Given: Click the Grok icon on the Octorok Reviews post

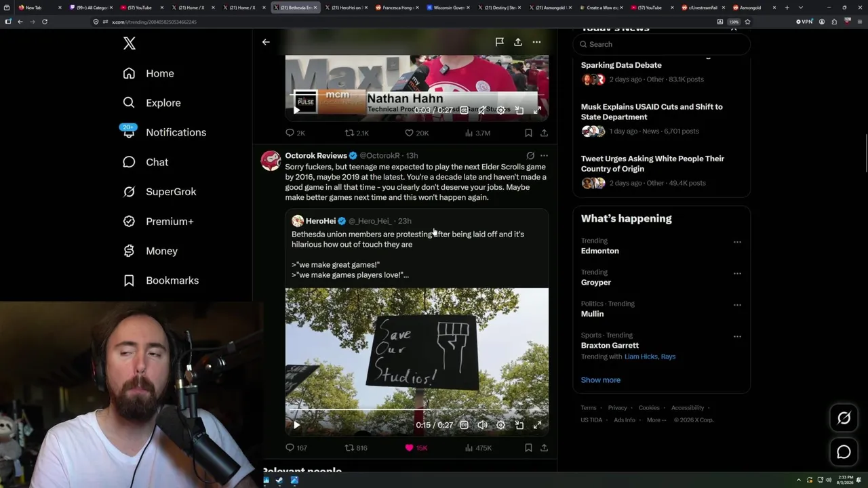Looking at the screenshot, I should (x=530, y=156).
